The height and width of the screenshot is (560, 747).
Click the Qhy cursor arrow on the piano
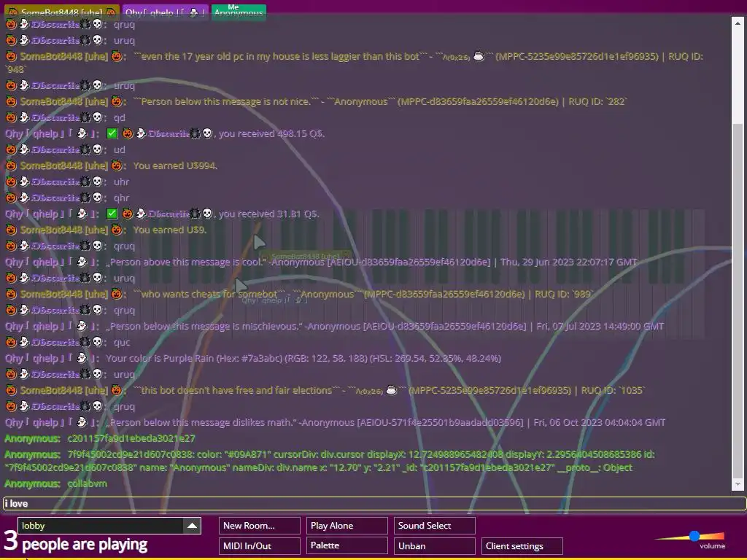pos(240,285)
